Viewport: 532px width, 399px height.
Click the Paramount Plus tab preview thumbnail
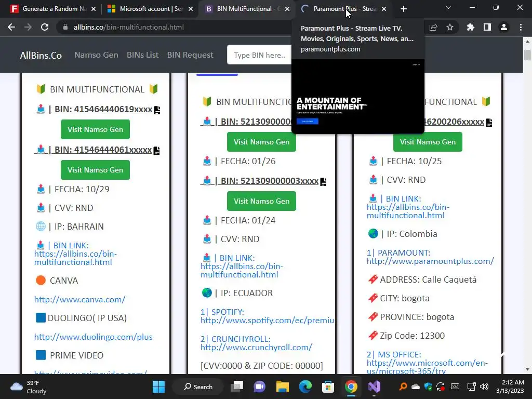point(358,96)
